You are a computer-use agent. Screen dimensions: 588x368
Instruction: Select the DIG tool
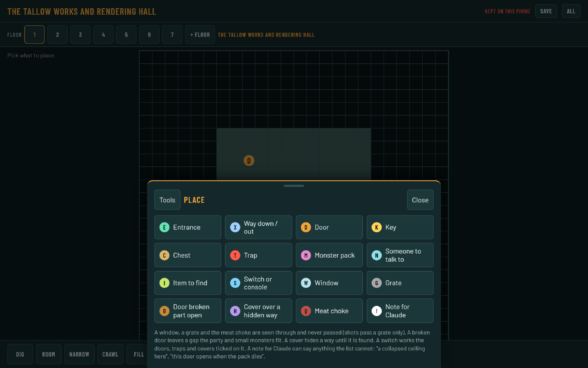(20, 354)
